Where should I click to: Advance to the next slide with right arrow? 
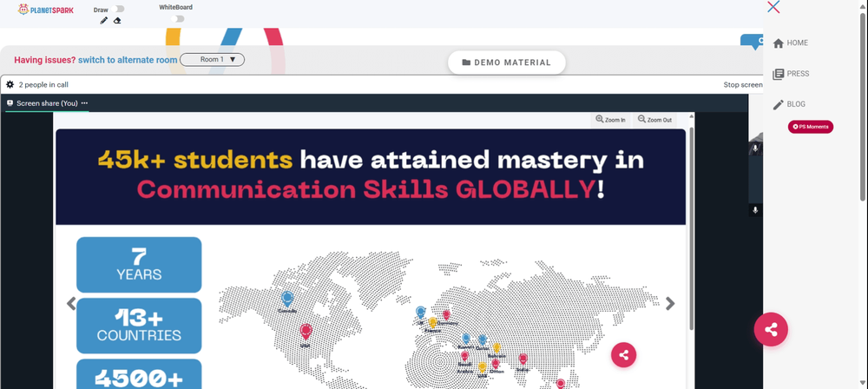pos(670,304)
